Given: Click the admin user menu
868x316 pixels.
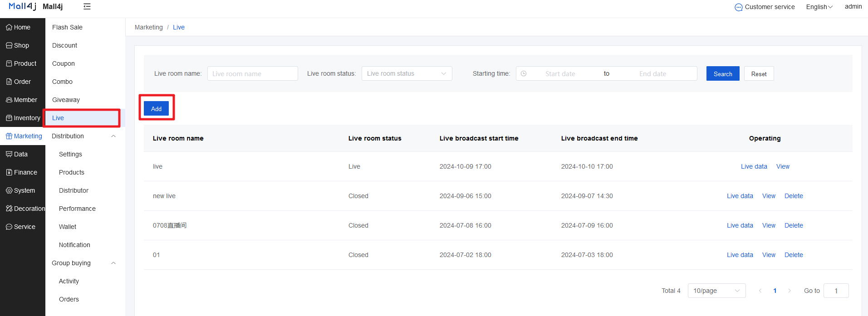Looking at the screenshot, I should pos(853,6).
